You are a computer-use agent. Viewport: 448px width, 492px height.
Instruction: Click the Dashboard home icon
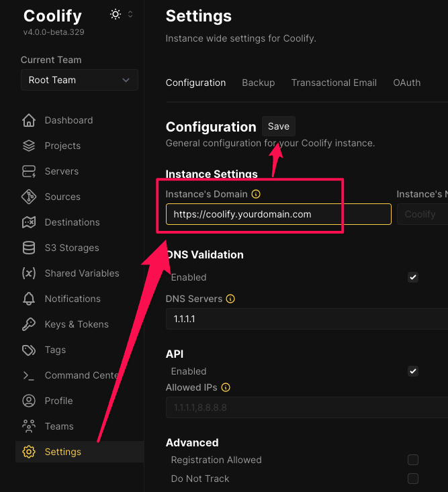tap(29, 121)
